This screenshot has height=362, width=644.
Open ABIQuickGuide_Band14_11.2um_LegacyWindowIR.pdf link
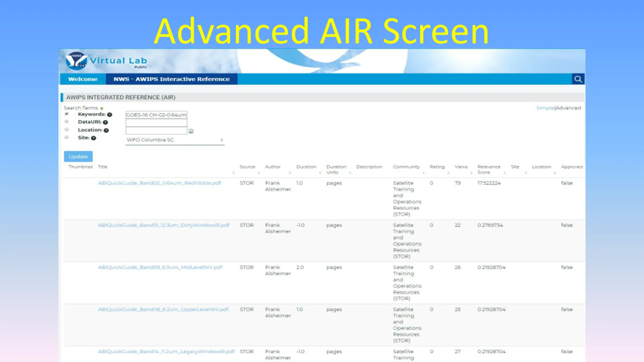tap(166, 352)
